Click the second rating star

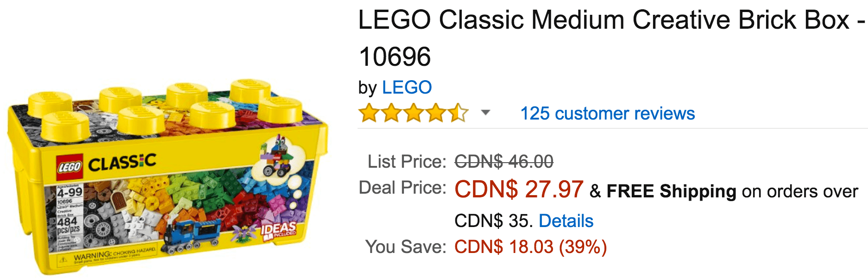[391, 113]
